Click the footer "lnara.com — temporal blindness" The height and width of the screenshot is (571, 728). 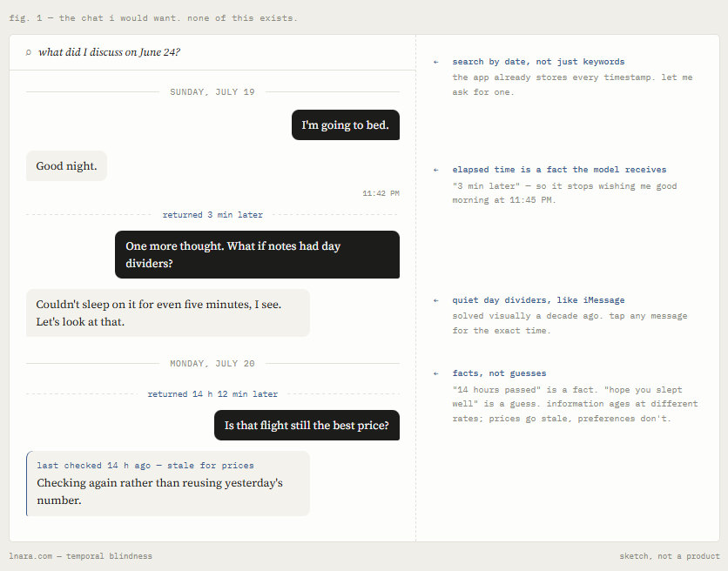click(80, 556)
